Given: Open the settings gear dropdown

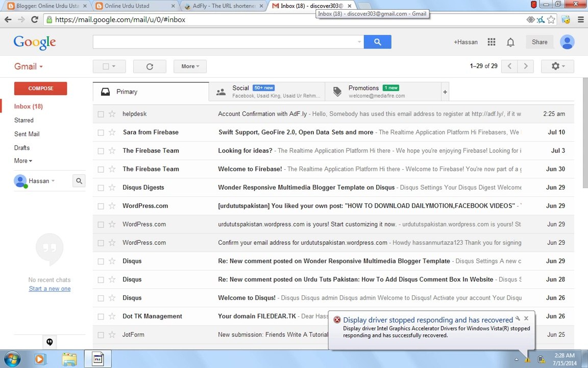Looking at the screenshot, I should [557, 66].
